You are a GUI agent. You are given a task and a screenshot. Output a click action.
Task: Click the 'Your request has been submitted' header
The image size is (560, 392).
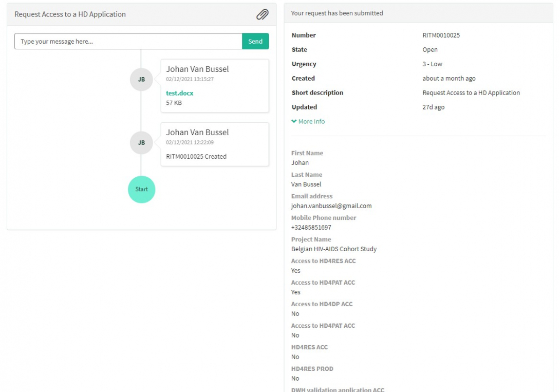[337, 13]
